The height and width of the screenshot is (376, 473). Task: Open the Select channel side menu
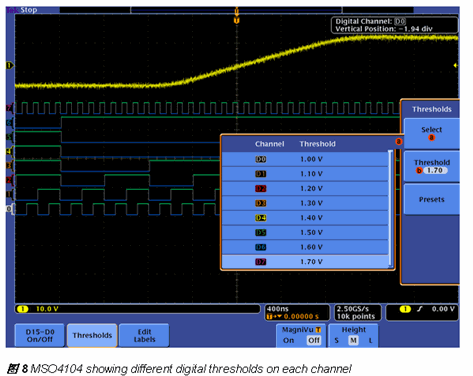click(x=431, y=133)
